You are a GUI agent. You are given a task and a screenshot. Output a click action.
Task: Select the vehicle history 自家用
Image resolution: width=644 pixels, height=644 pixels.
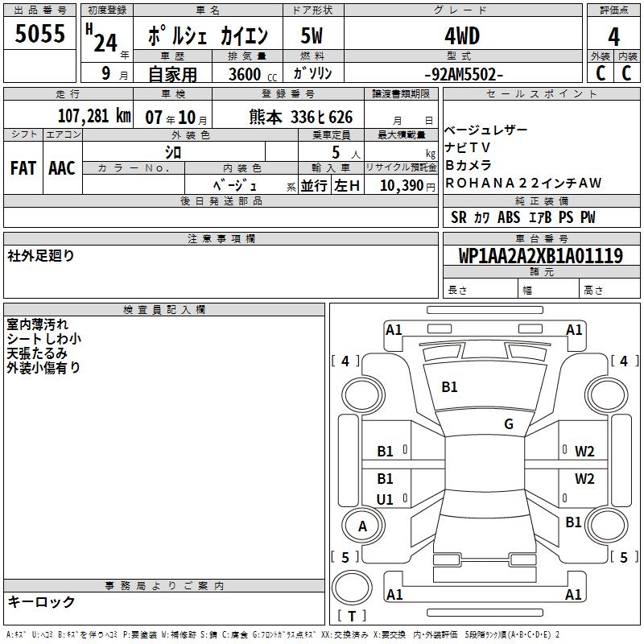coord(173,74)
